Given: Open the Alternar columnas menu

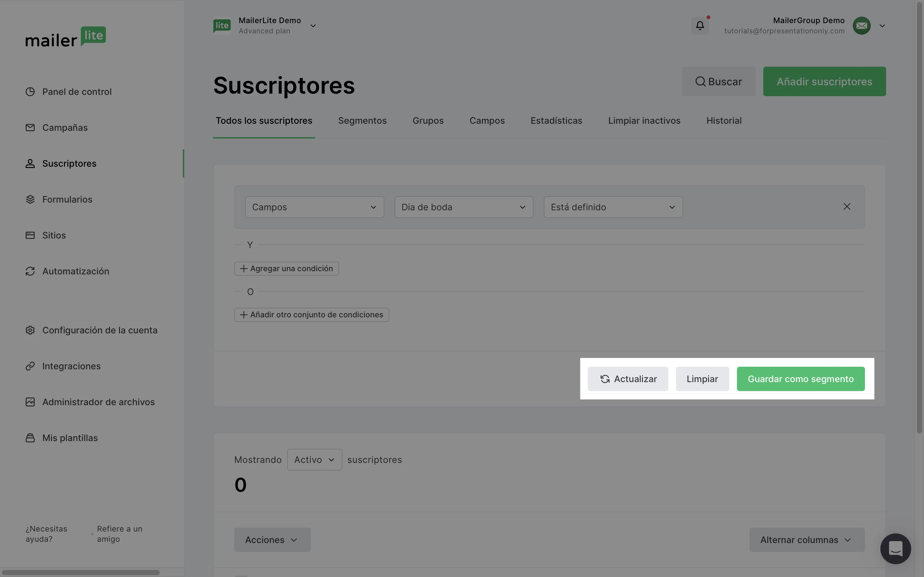Looking at the screenshot, I should coord(806,540).
